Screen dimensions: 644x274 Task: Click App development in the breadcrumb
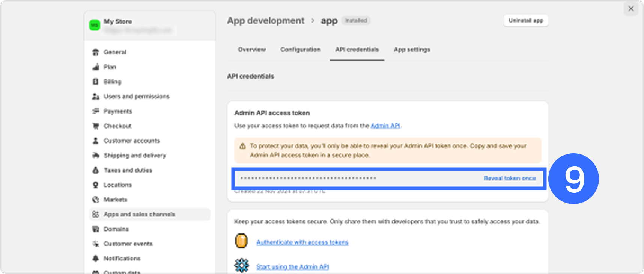pos(266,21)
